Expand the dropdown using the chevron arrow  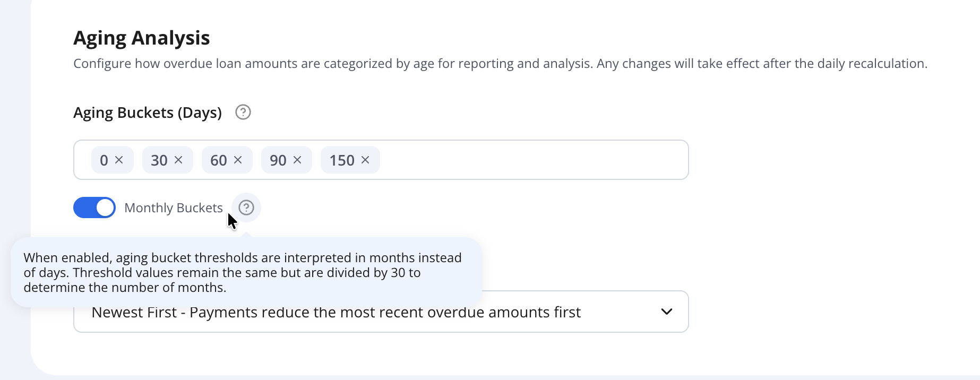point(667,312)
